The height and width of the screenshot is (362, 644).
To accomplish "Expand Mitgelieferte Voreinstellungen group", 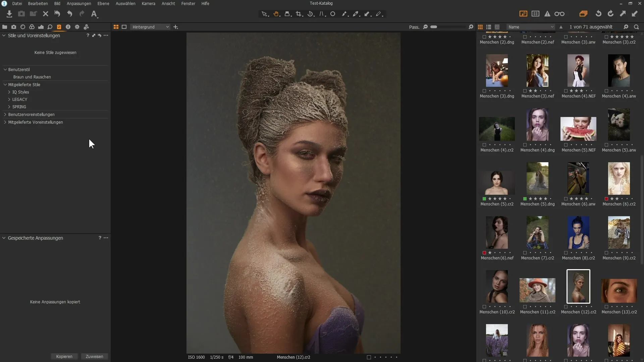I will [x=5, y=122].
